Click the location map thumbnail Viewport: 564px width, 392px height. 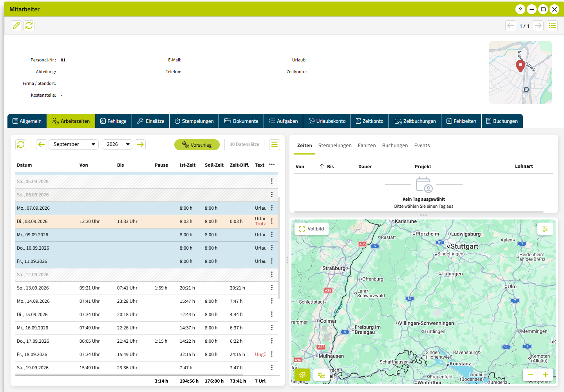click(521, 72)
